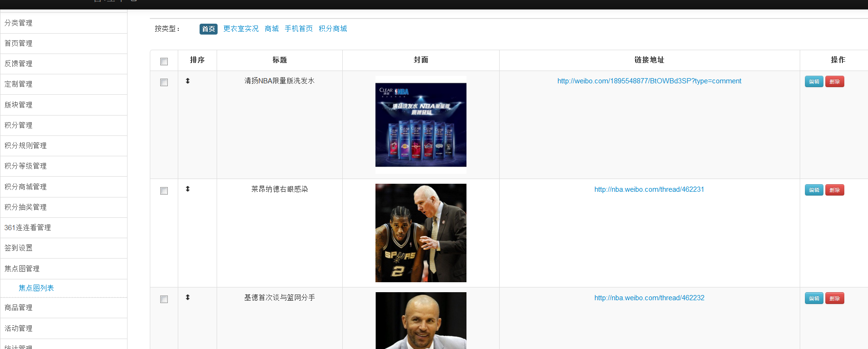Expand 版块管理 in the sidebar
The width and height of the screenshot is (868, 349).
pos(64,105)
